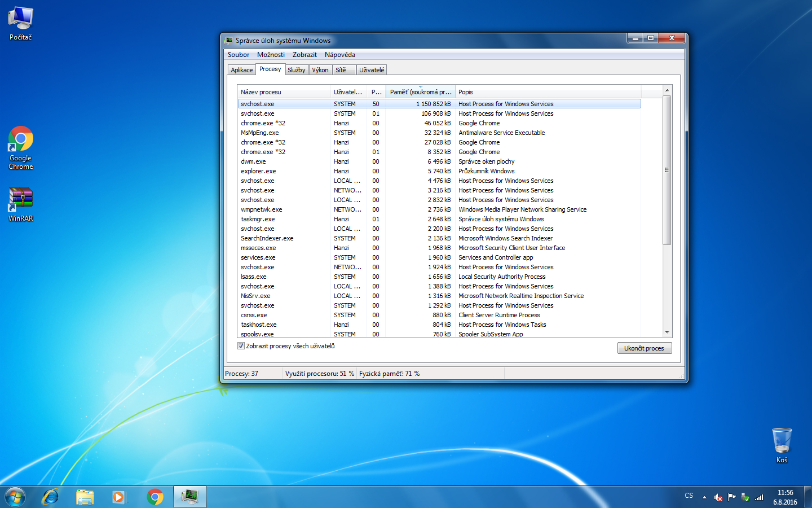Open the Počítač desktop icon
The image size is (812, 508).
click(x=21, y=23)
